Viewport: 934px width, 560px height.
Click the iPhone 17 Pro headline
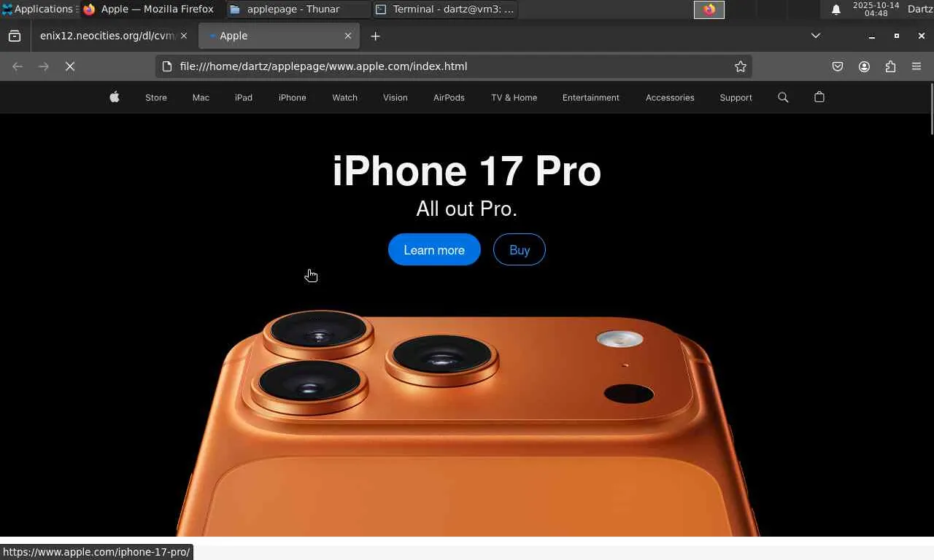pos(467,171)
